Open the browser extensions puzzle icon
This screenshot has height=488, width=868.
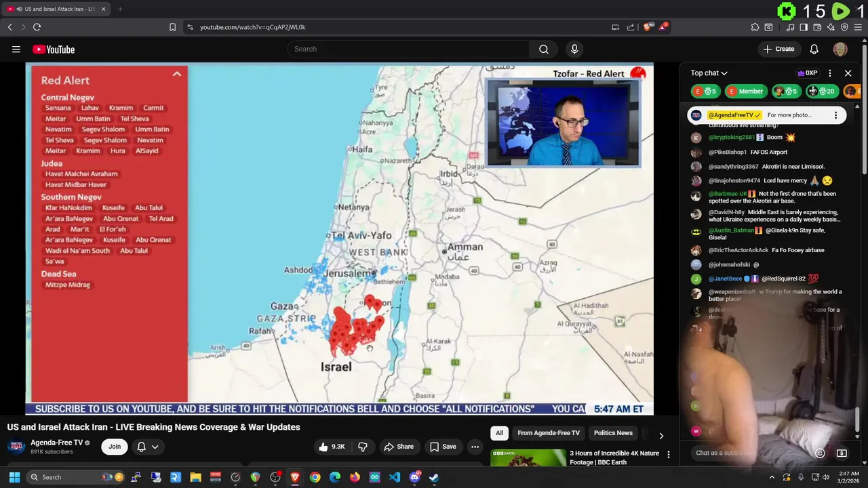pyautogui.click(x=755, y=27)
